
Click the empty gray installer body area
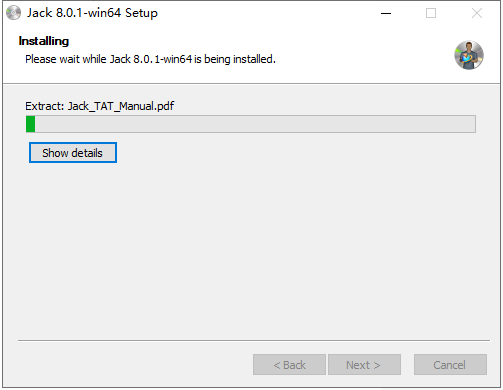tap(252, 250)
